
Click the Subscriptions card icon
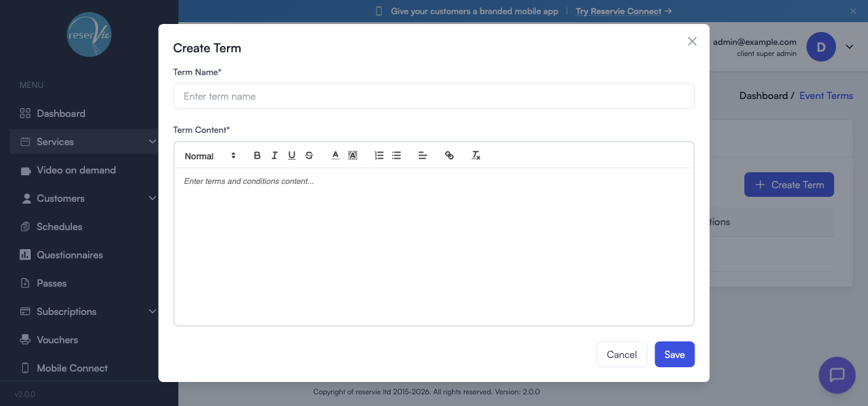tap(25, 311)
